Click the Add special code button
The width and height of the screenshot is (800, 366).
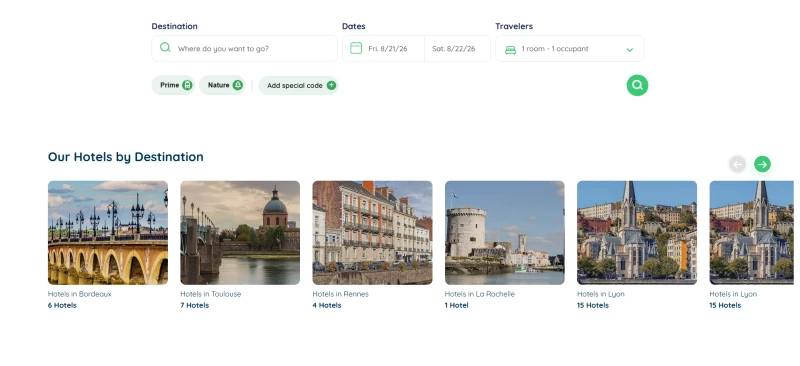click(x=298, y=85)
